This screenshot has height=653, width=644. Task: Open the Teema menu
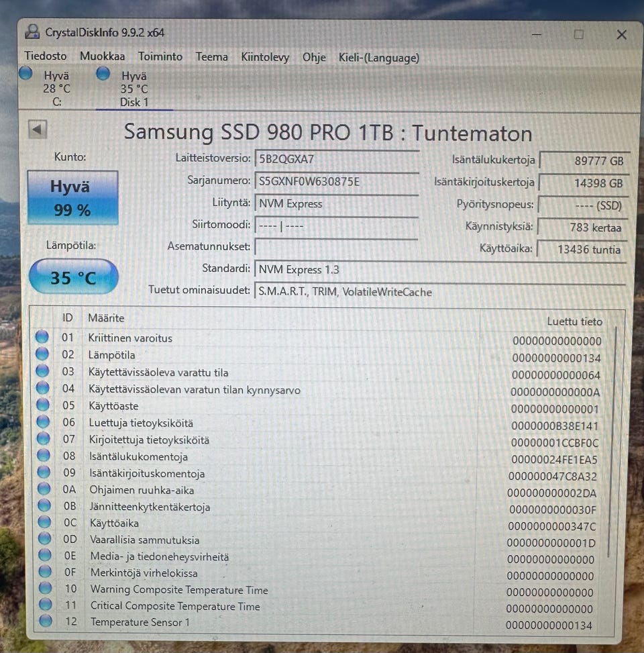(x=211, y=57)
